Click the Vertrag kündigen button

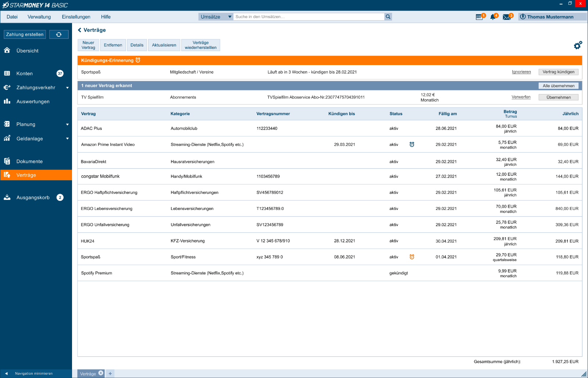tap(558, 72)
